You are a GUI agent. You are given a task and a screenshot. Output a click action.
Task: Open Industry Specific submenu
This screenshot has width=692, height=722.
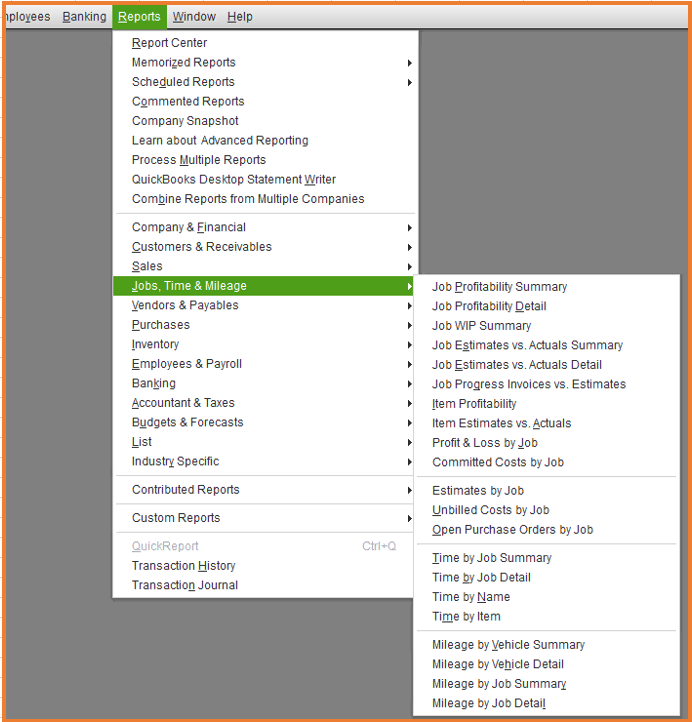click(265, 461)
